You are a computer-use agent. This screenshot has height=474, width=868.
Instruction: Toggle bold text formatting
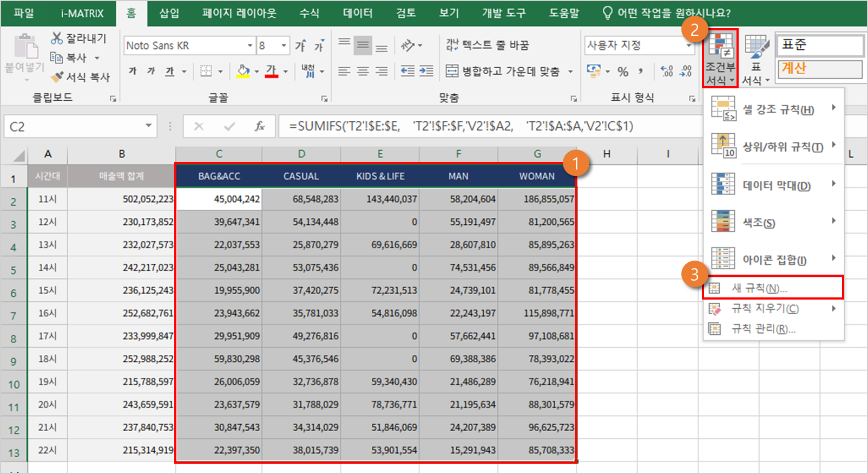point(133,71)
